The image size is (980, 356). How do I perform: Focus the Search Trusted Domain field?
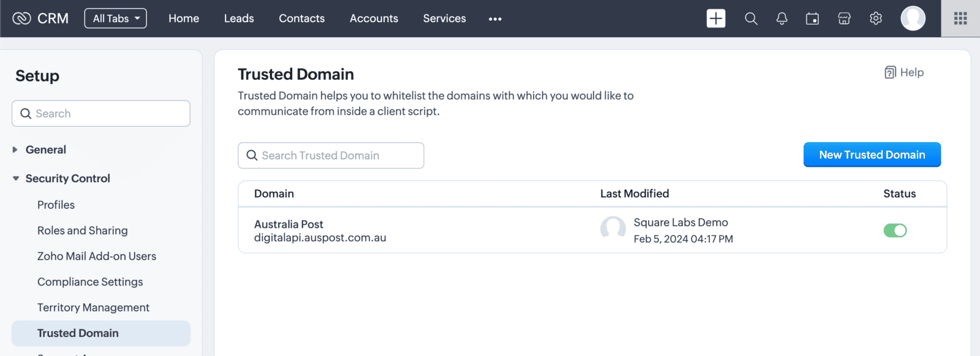pos(331,156)
